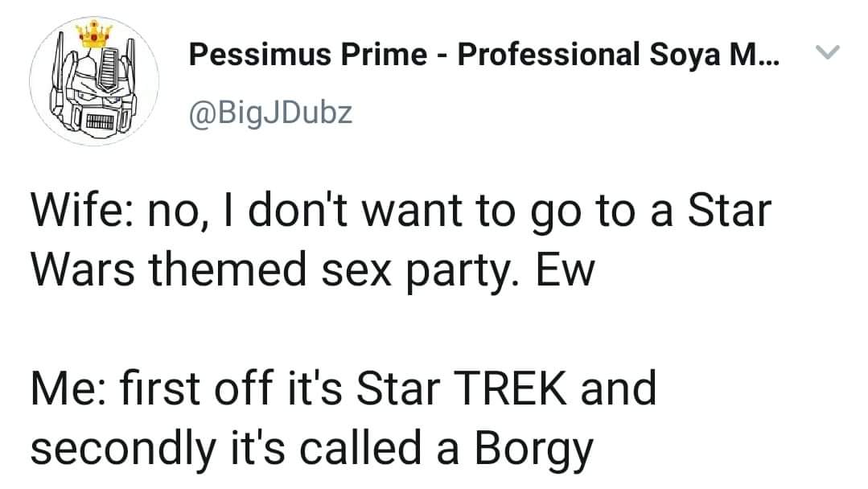Click the @BigJDubz handle
The height and width of the screenshot is (489, 868).
pos(269,113)
